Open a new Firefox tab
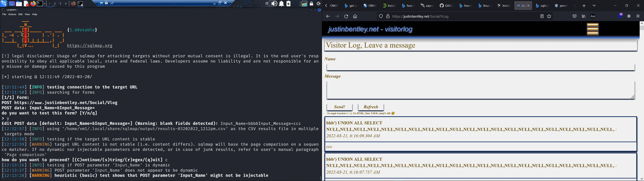The width and height of the screenshot is (644, 181). pos(584,6)
